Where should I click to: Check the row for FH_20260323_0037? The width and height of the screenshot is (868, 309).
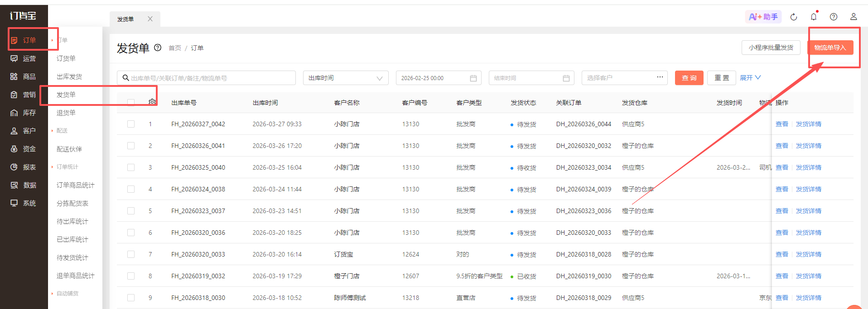(x=131, y=211)
